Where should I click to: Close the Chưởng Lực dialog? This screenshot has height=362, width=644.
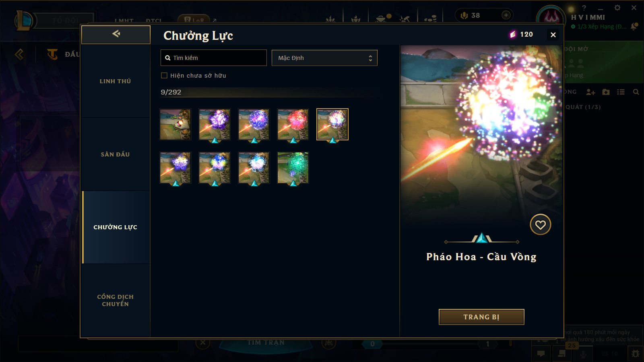click(x=553, y=35)
